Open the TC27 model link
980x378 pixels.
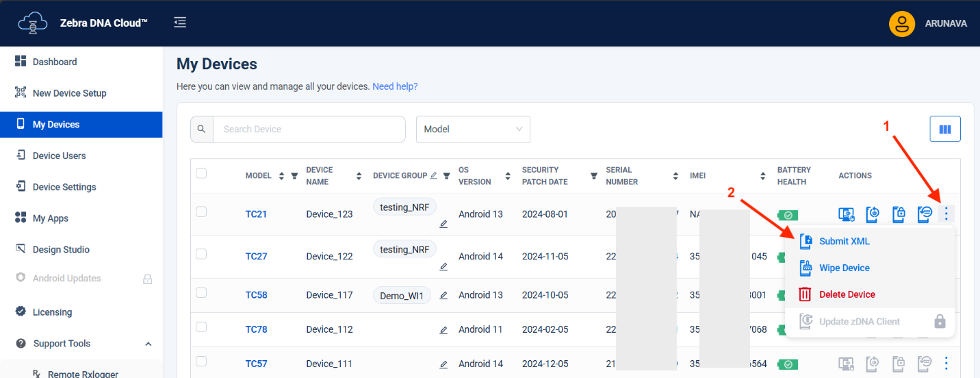[256, 256]
